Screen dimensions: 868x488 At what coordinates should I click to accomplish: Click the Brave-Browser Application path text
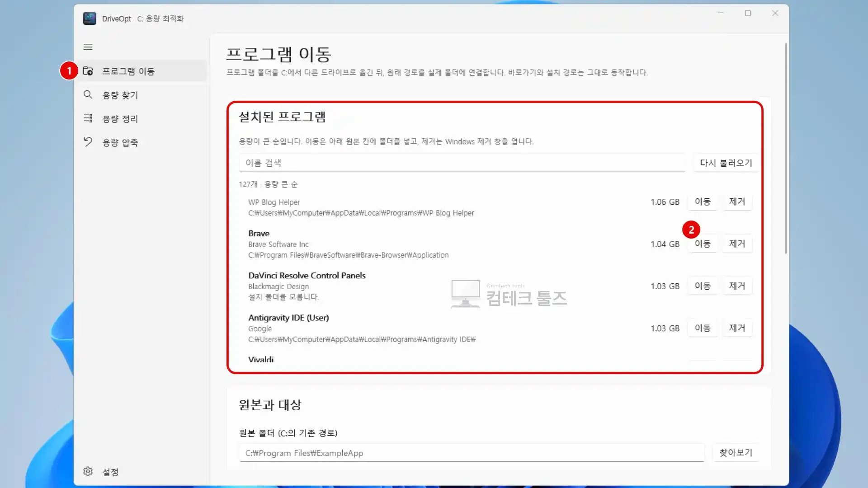coord(349,255)
